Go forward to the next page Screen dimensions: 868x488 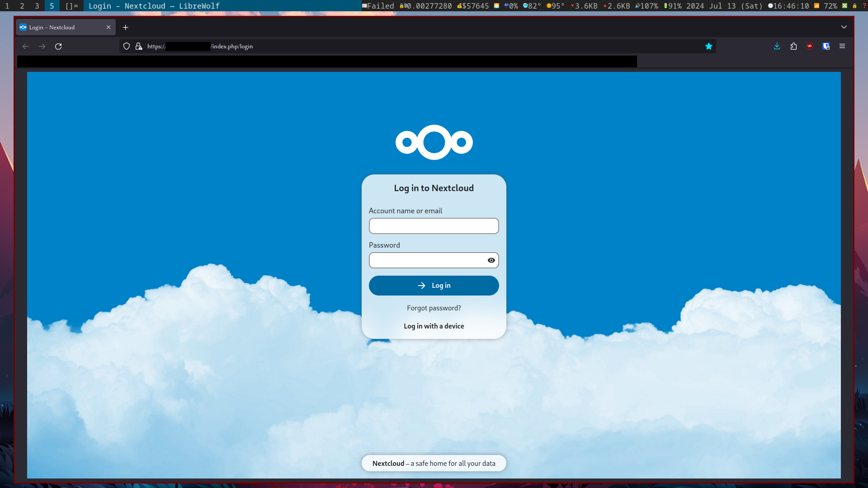coord(42,46)
